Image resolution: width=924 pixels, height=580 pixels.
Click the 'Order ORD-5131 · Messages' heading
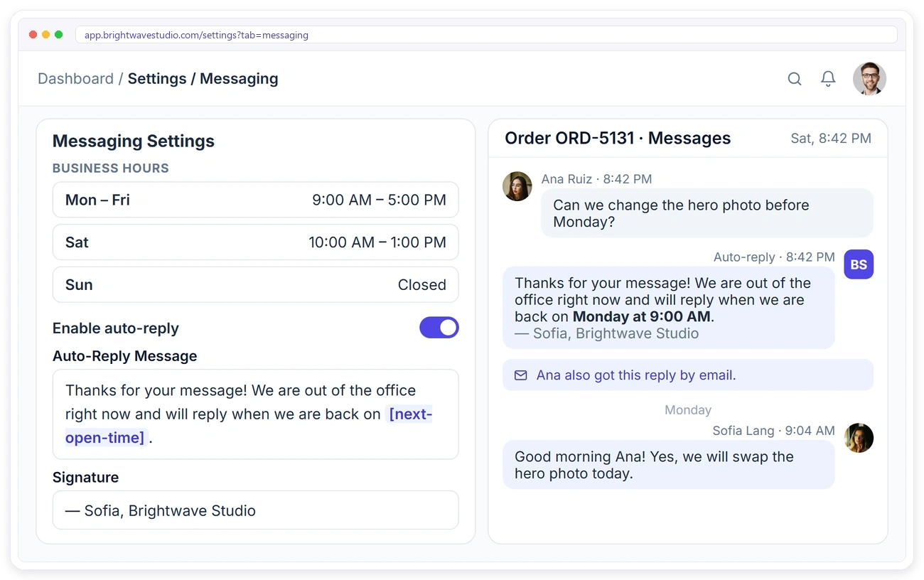(x=618, y=138)
